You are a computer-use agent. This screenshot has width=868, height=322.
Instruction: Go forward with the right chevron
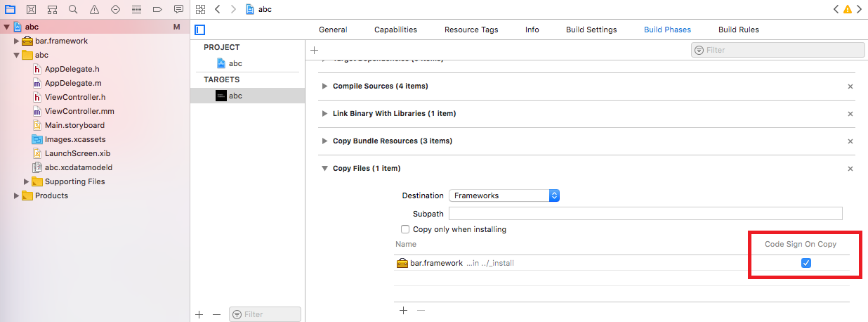pos(233,9)
